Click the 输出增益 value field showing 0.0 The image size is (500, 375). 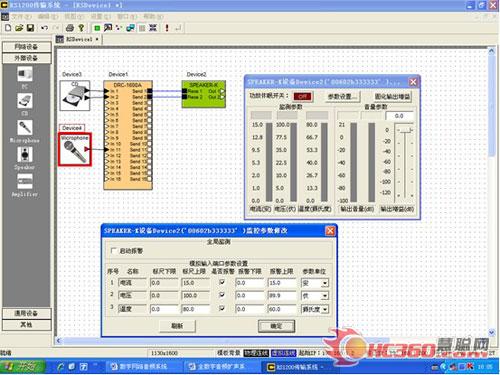tap(400, 116)
